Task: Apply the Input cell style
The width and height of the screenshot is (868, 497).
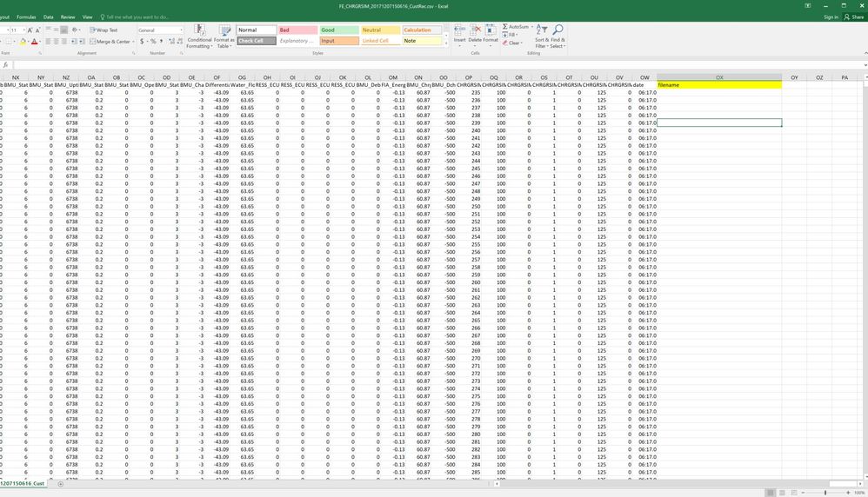Action: click(339, 41)
